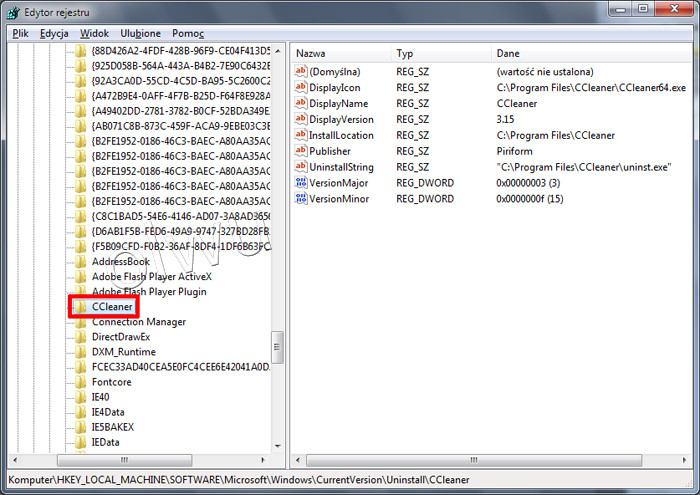Click the Adobe Flash Player ActiveX folder icon
Screen dimensions: 700x495
[80, 276]
